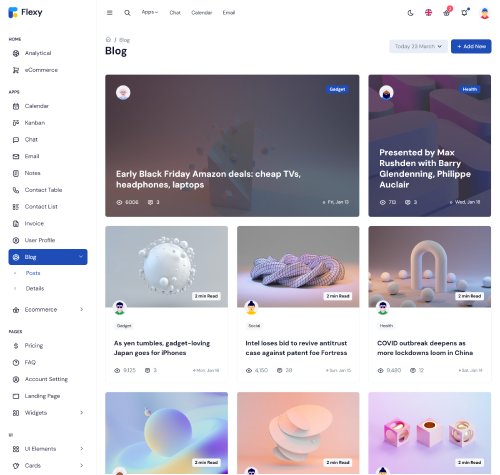Open the knotted rope Intel article thumbnail

pyautogui.click(x=298, y=266)
